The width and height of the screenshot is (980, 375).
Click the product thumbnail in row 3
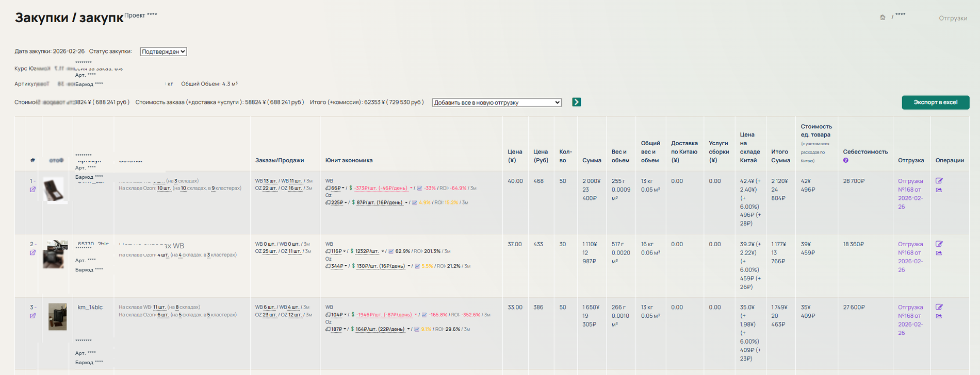[57, 317]
